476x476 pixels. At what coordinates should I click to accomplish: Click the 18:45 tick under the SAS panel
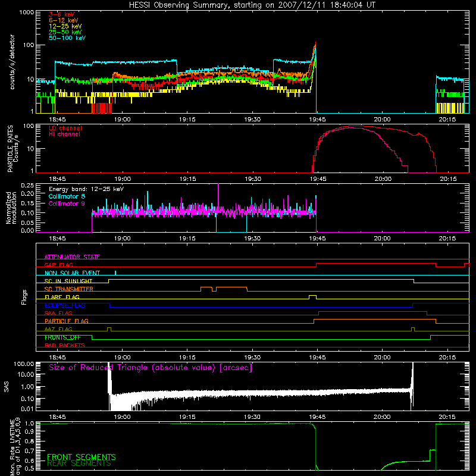pos(57,417)
